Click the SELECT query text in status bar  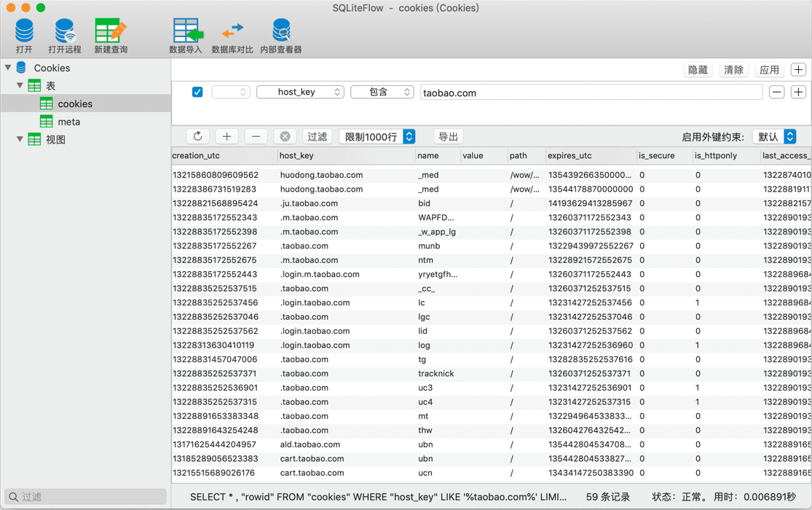378,497
